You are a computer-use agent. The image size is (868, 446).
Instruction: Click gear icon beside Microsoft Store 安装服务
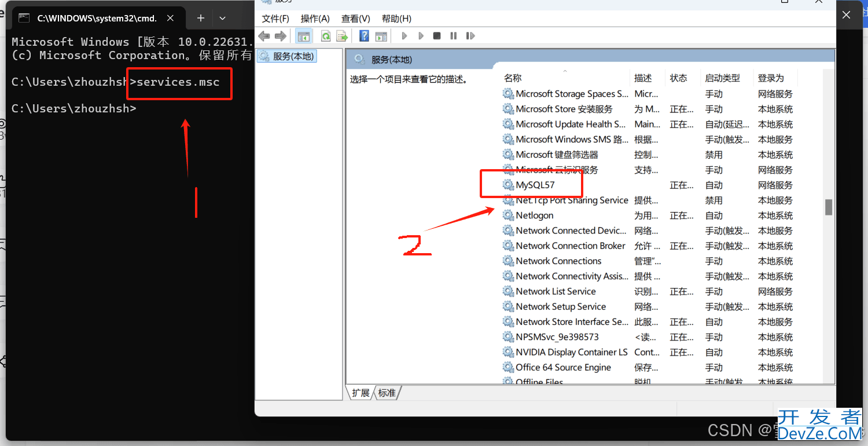tap(508, 109)
